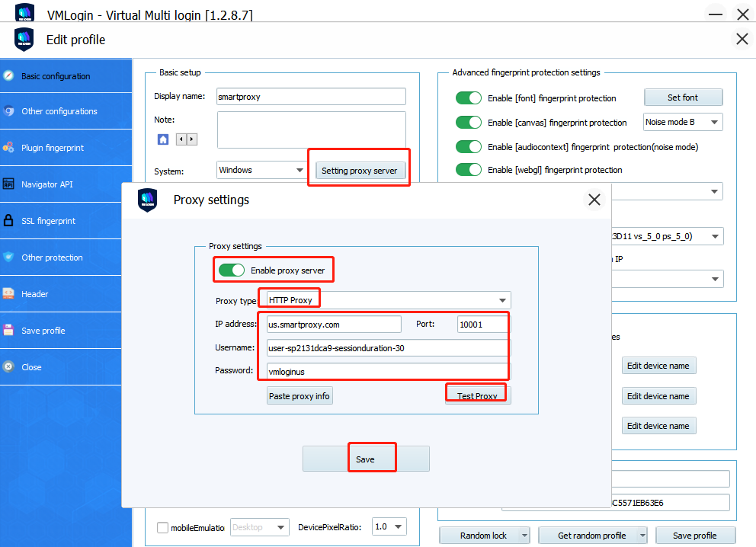
Task: Toggle Enable proxy server switch
Action: coord(232,270)
